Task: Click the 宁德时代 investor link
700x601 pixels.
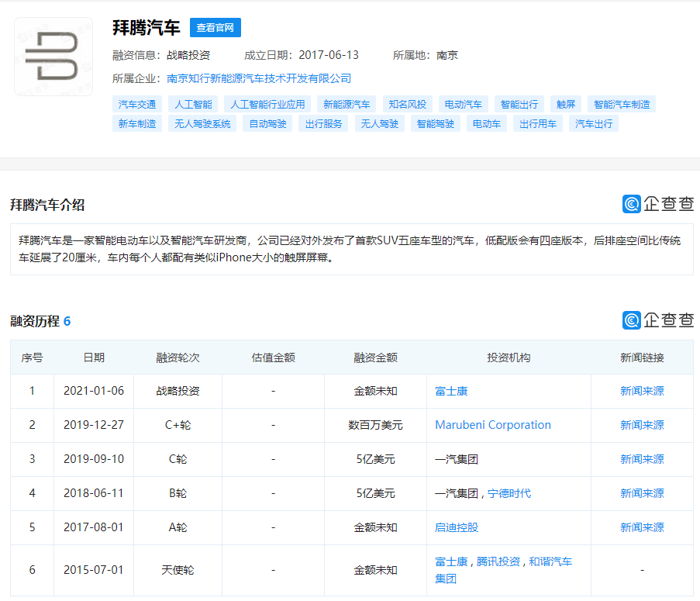Action: click(509, 493)
